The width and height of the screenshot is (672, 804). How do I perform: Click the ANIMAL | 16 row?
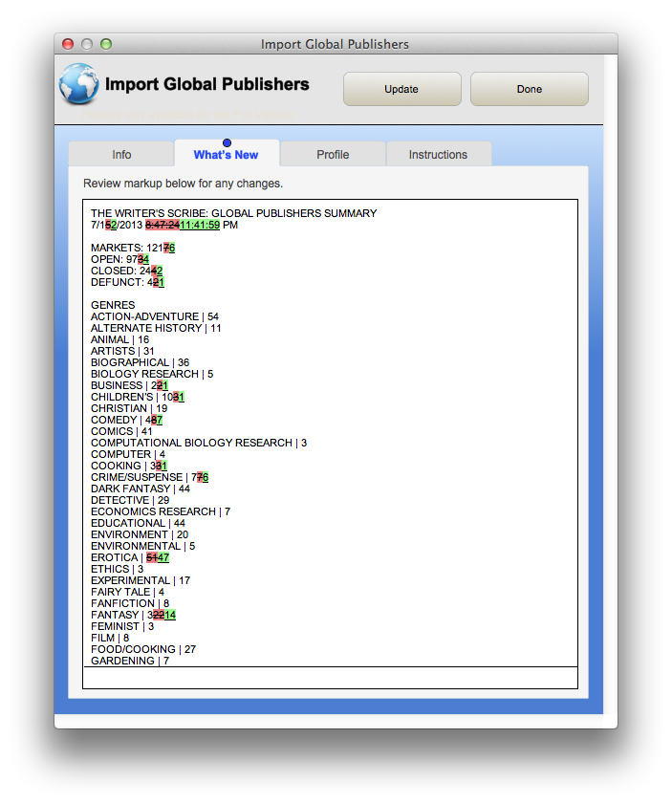pos(119,339)
